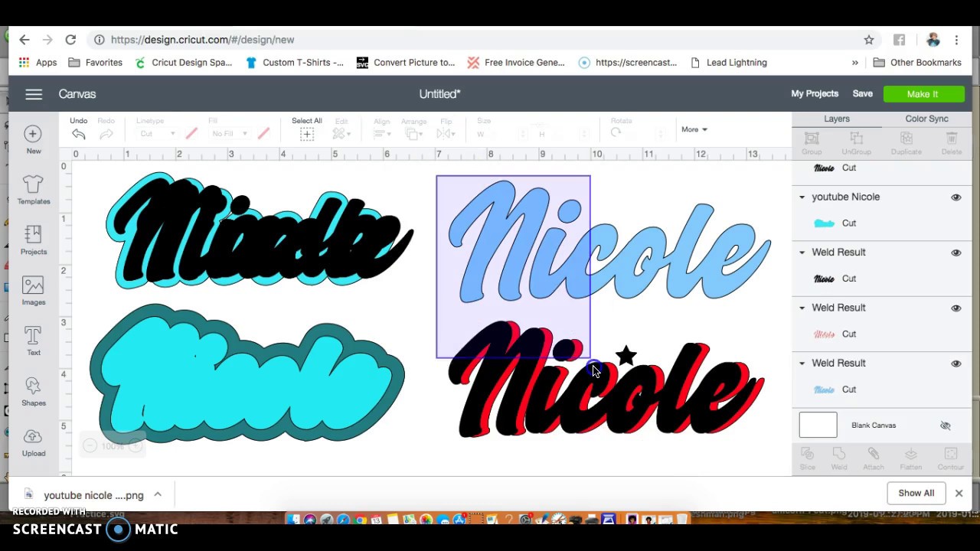Click the site information icon in address bar
This screenshot has height=551, width=980.
click(100, 40)
